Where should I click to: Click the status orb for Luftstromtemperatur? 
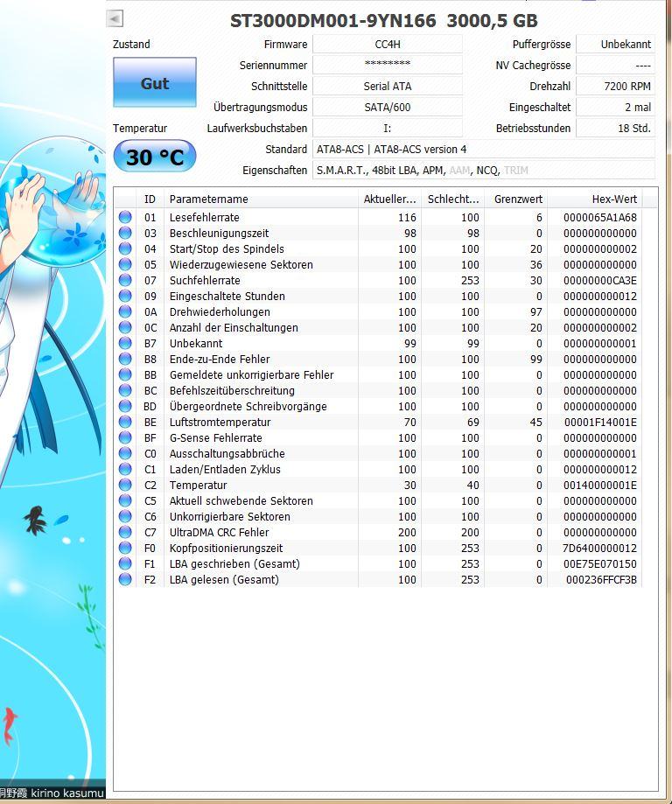[x=125, y=422]
